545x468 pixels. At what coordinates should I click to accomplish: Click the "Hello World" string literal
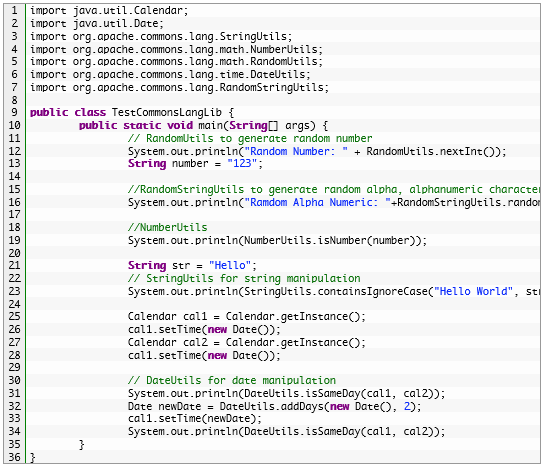pyautogui.click(x=474, y=291)
